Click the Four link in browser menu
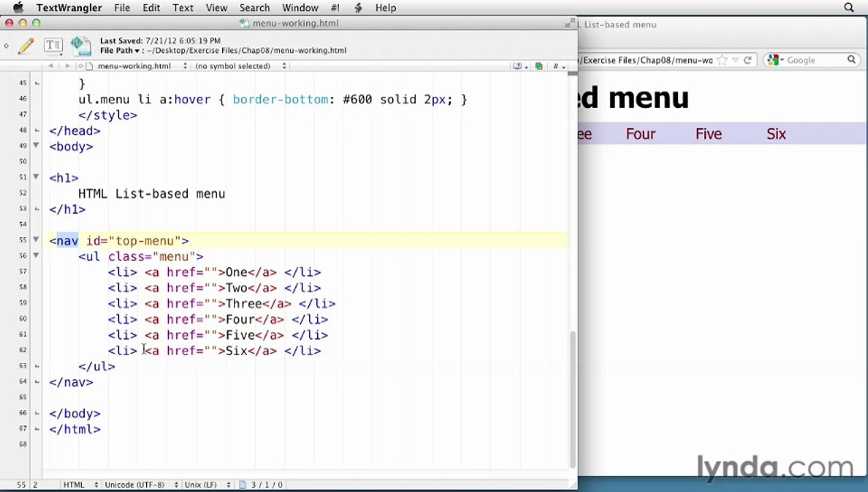Image resolution: width=868 pixels, height=492 pixels. [x=640, y=134]
